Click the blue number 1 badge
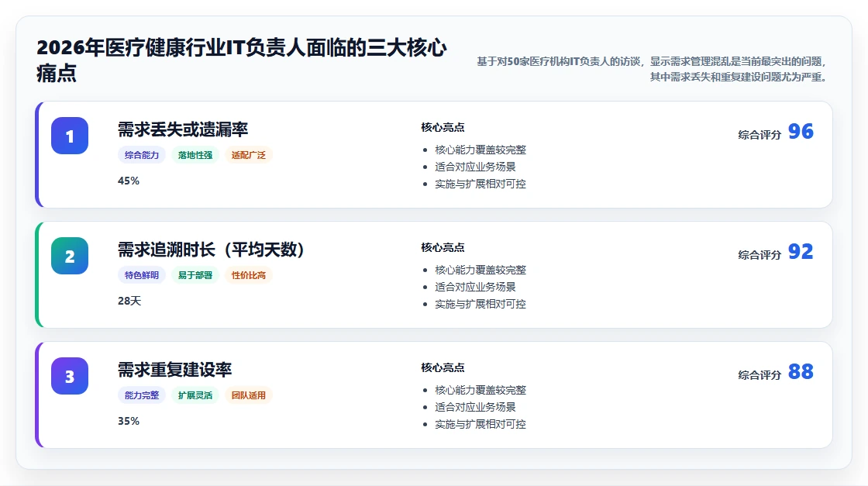 pyautogui.click(x=70, y=136)
